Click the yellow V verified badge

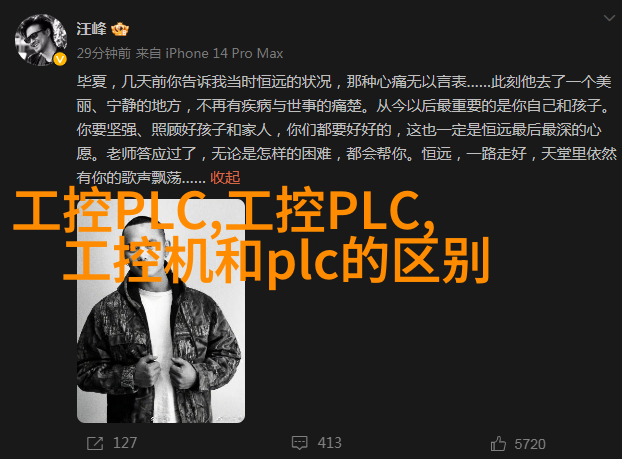(60, 60)
